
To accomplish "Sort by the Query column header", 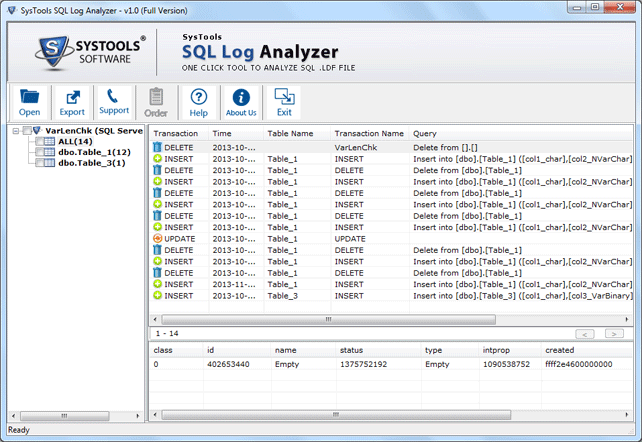I will point(521,133).
